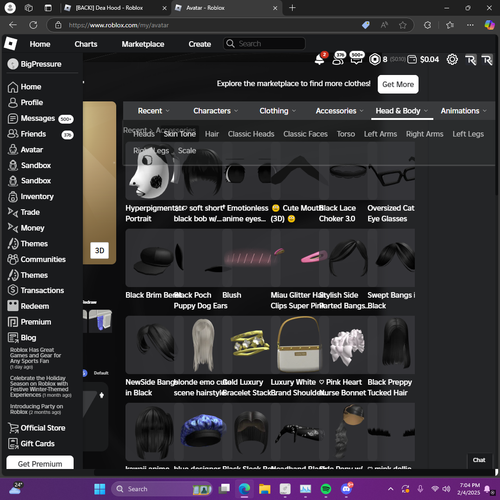Screen dimensions: 500x500
Task: Click the browser refresh icon
Action: click(33, 25)
